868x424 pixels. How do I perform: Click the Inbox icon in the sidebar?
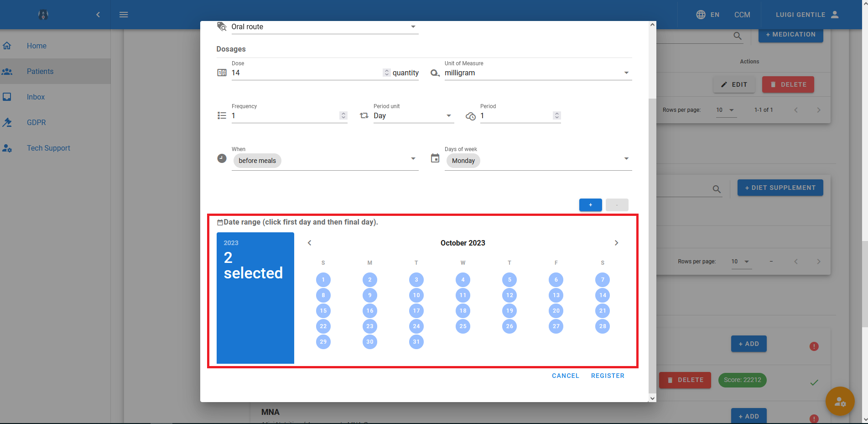[x=7, y=97]
